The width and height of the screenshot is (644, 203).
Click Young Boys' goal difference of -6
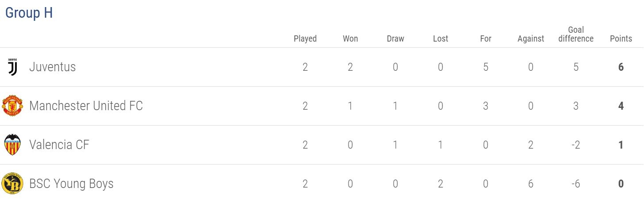coord(576,184)
